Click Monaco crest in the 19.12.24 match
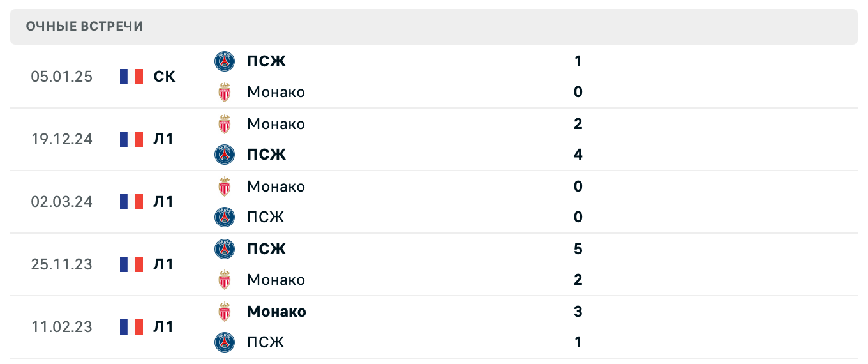868x364 pixels. pyautogui.click(x=225, y=124)
